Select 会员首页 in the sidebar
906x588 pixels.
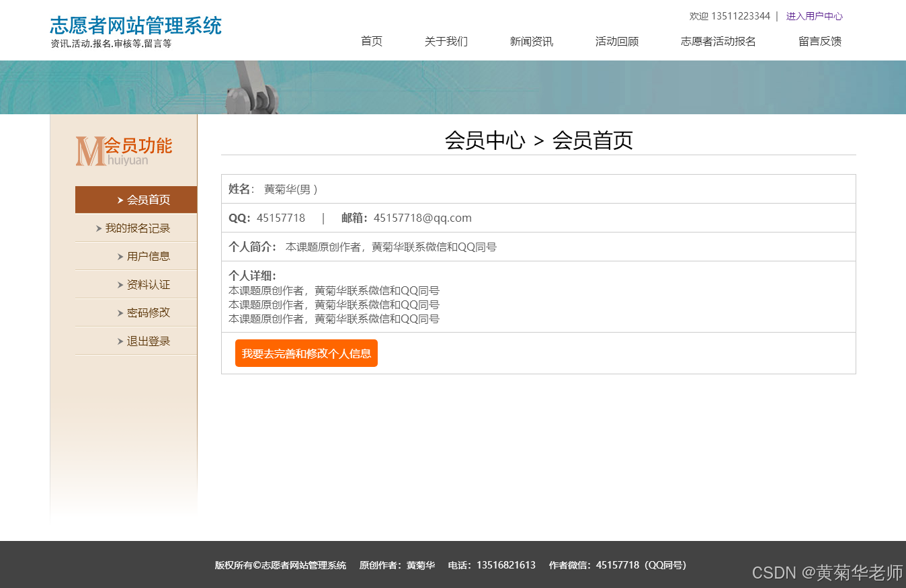tap(136, 200)
